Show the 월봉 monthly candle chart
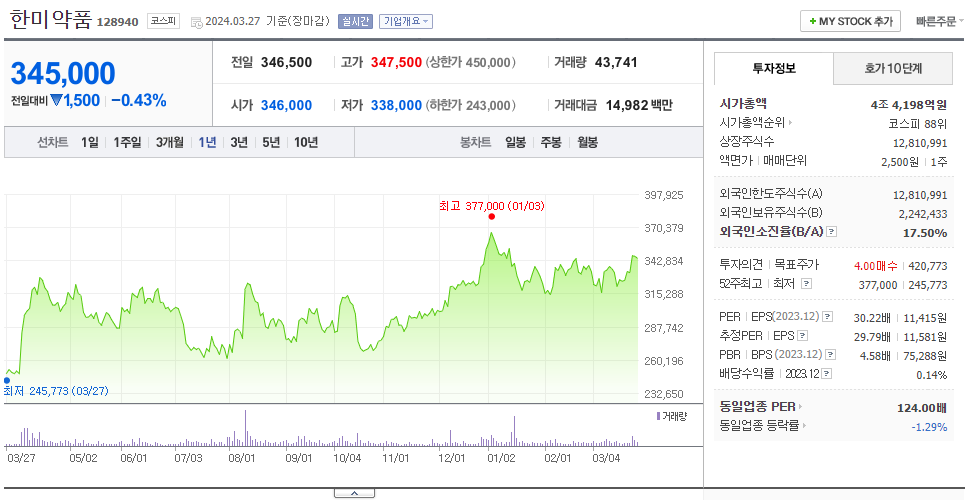Image resolution: width=968 pixels, height=500 pixels. [588, 143]
